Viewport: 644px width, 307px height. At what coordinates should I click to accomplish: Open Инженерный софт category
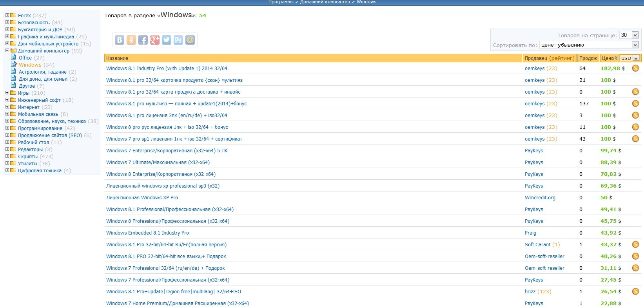point(39,100)
